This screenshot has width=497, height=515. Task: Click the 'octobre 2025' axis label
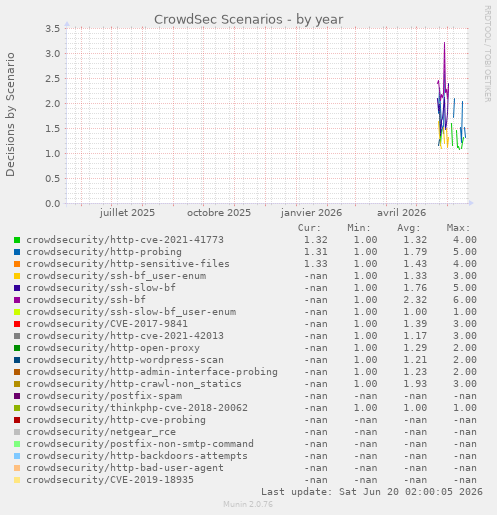219,213
